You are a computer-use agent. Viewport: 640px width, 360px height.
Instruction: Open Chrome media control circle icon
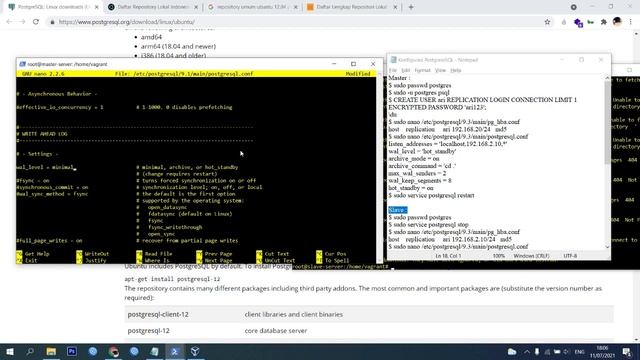coord(573,7)
